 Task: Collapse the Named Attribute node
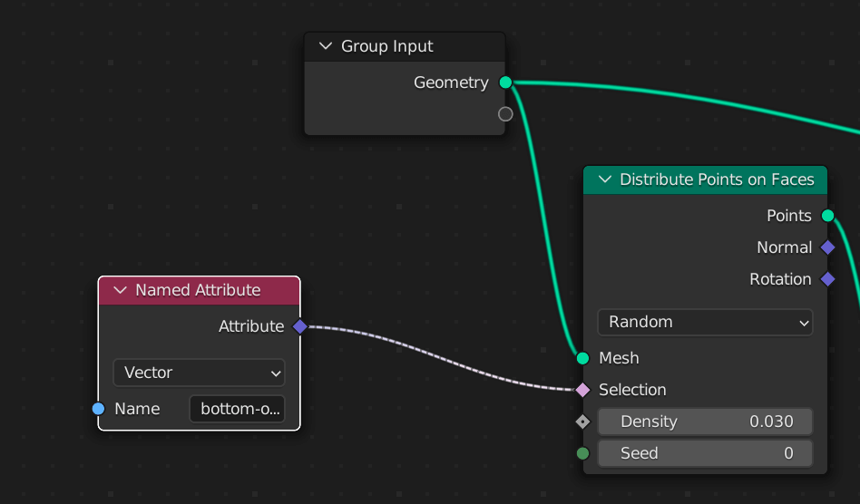click(x=120, y=290)
